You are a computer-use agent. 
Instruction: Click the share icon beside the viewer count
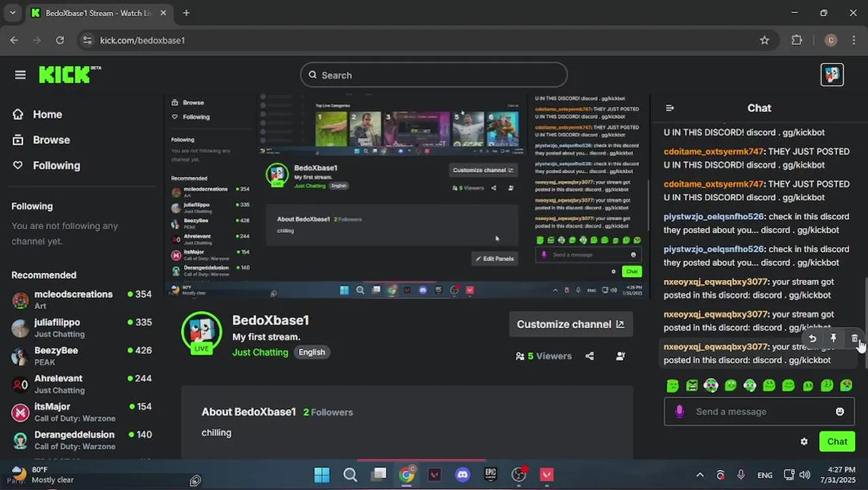(590, 356)
